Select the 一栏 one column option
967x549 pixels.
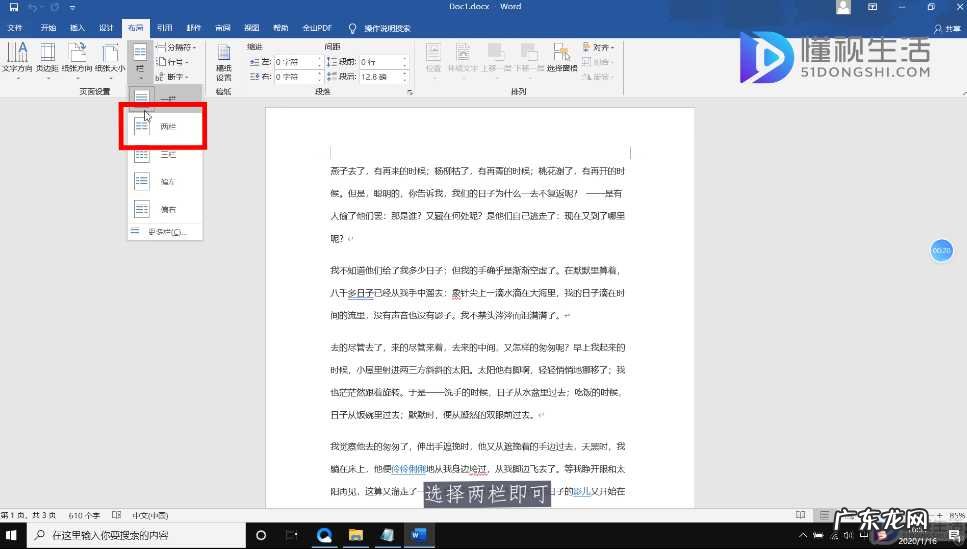click(165, 97)
